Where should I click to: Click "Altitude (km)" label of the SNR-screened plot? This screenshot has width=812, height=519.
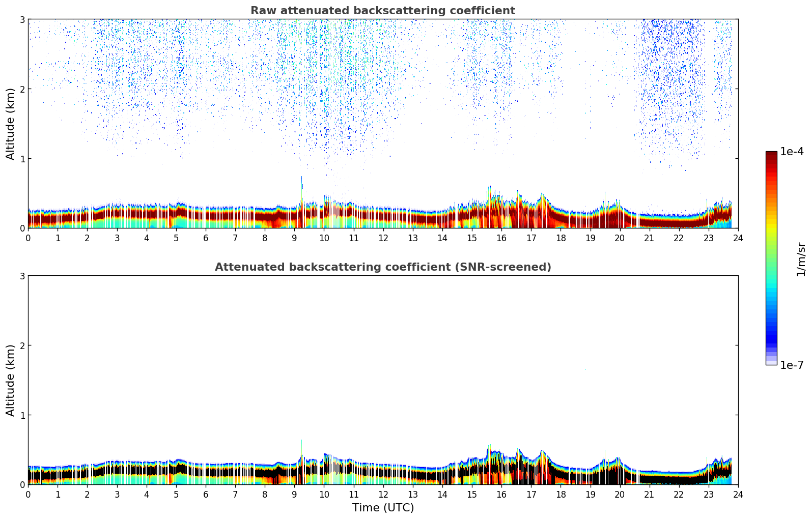click(11, 380)
